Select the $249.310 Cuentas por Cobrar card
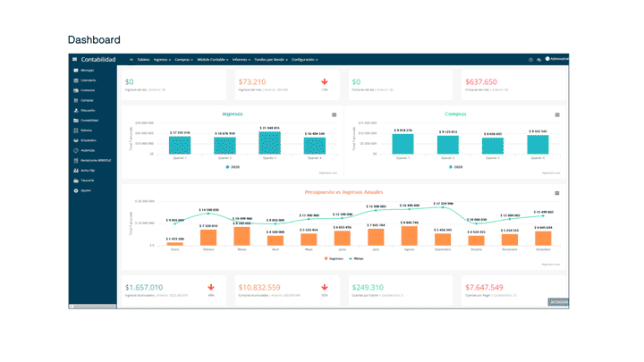 click(x=401, y=290)
